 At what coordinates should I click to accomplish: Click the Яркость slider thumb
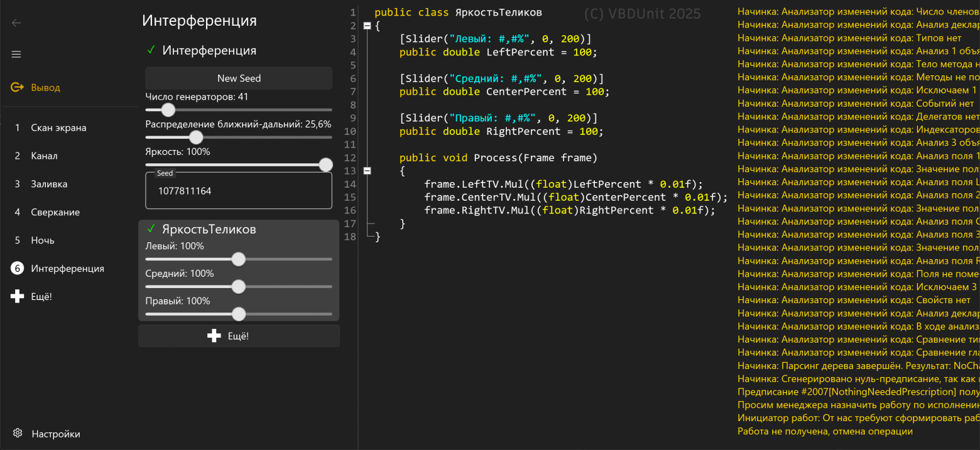click(x=325, y=165)
